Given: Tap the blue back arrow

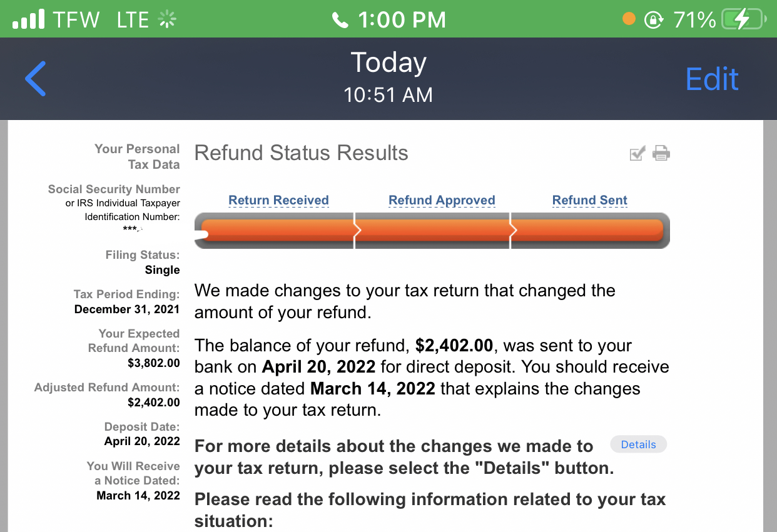Looking at the screenshot, I should click(x=35, y=78).
